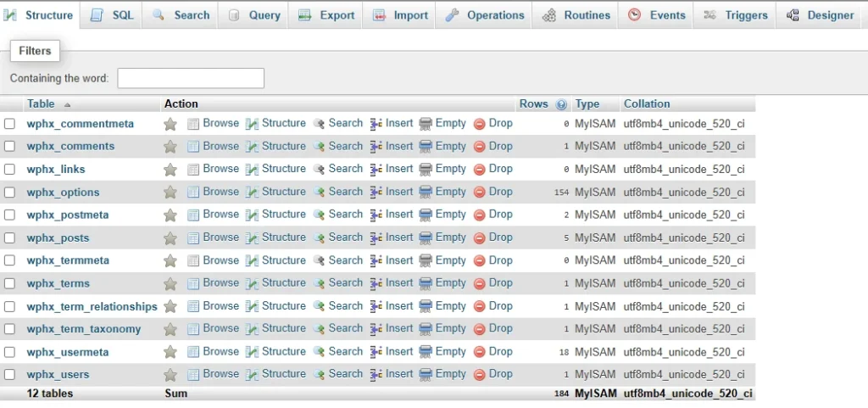Click the Empty icon for wphx_users
The height and width of the screenshot is (408, 868).
point(426,375)
